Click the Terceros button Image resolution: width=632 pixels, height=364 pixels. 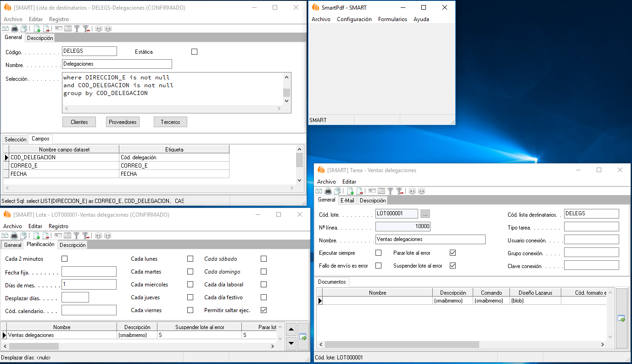click(x=170, y=122)
